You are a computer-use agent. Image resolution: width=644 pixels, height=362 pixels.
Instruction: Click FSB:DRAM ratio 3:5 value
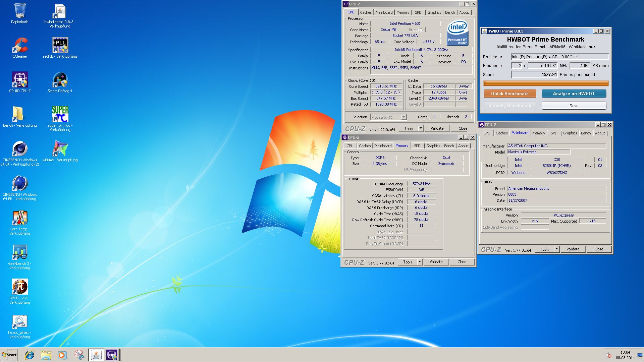point(421,190)
